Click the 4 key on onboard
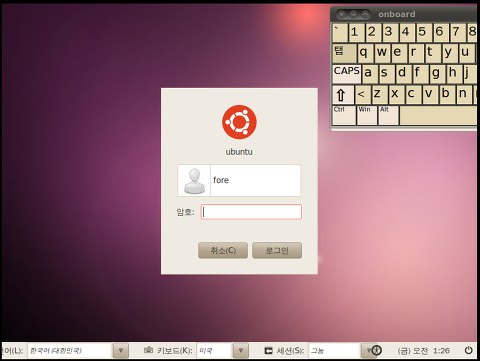 [407, 33]
